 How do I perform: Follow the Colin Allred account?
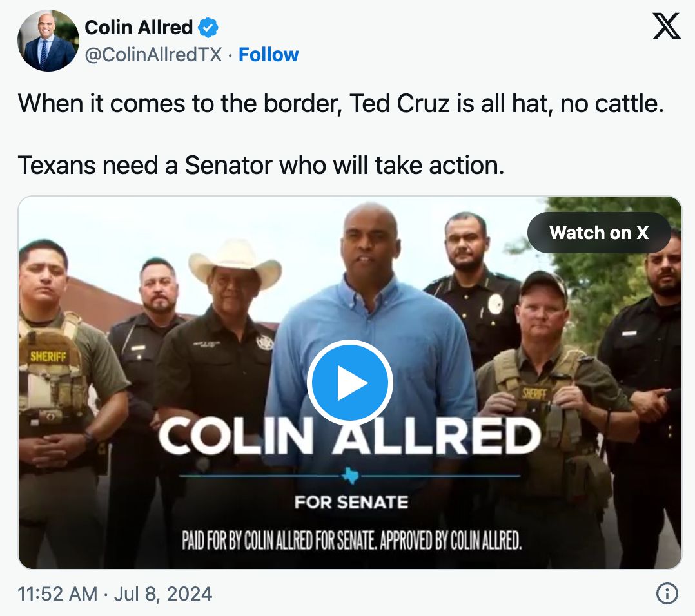(268, 55)
